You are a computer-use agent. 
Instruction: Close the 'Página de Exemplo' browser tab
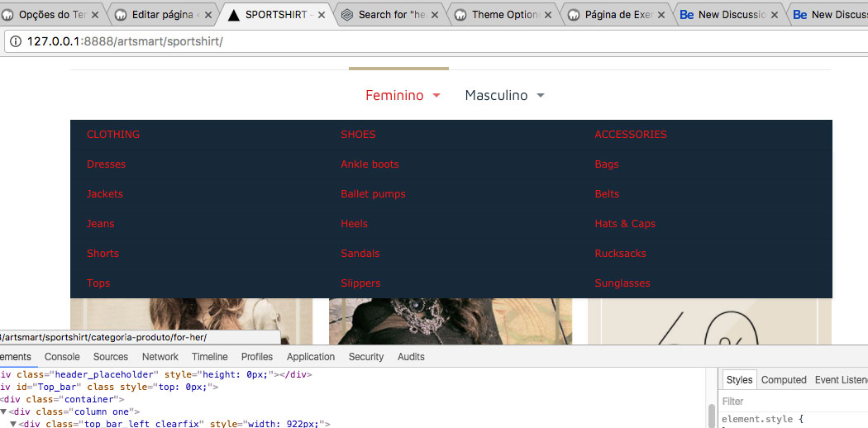(x=661, y=15)
